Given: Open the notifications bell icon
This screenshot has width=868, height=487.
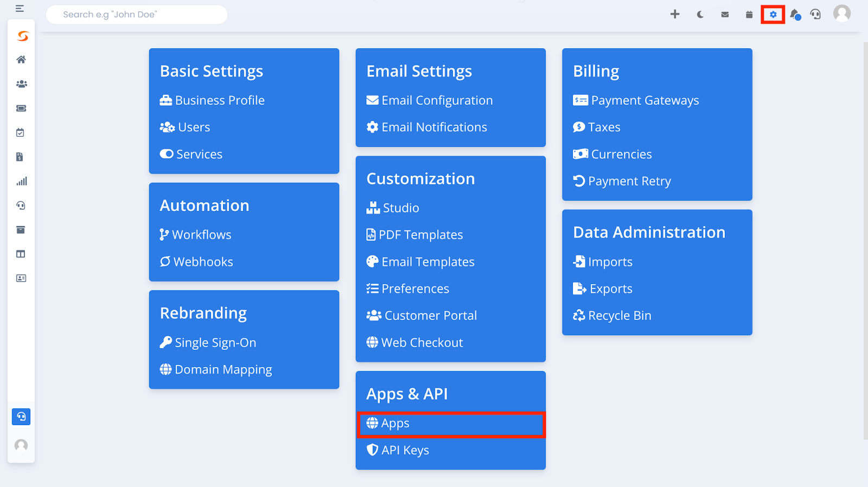Looking at the screenshot, I should pyautogui.click(x=795, y=15).
